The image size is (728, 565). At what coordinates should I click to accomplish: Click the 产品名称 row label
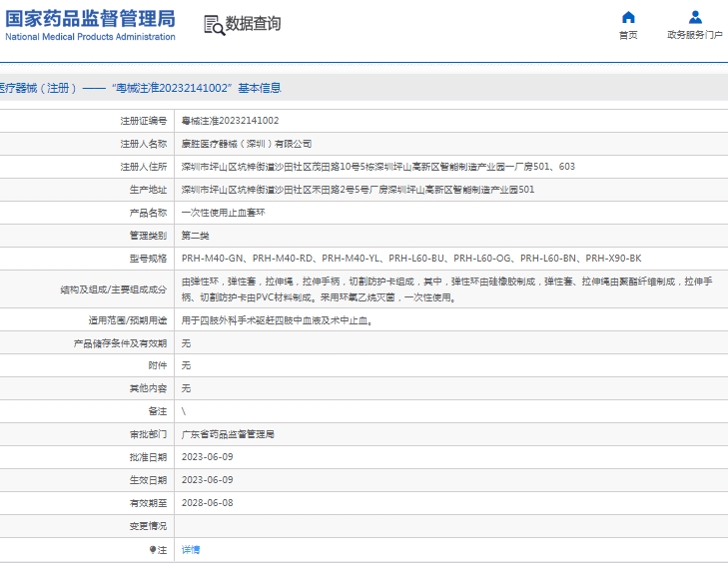(x=148, y=213)
